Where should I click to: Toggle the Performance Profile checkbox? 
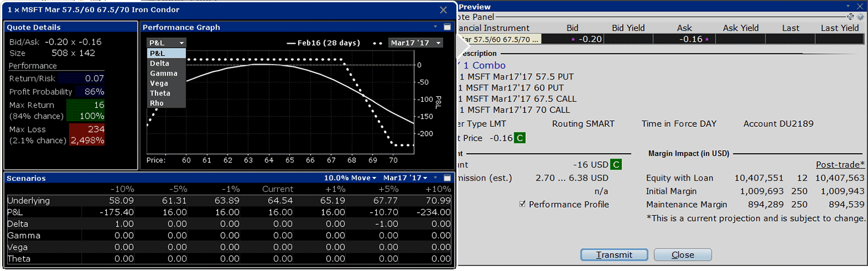522,204
